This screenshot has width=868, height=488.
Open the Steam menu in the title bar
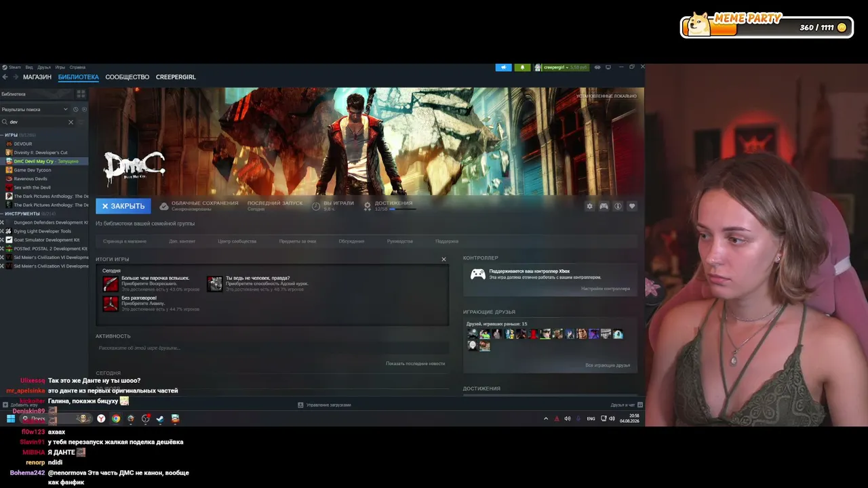[x=12, y=67]
